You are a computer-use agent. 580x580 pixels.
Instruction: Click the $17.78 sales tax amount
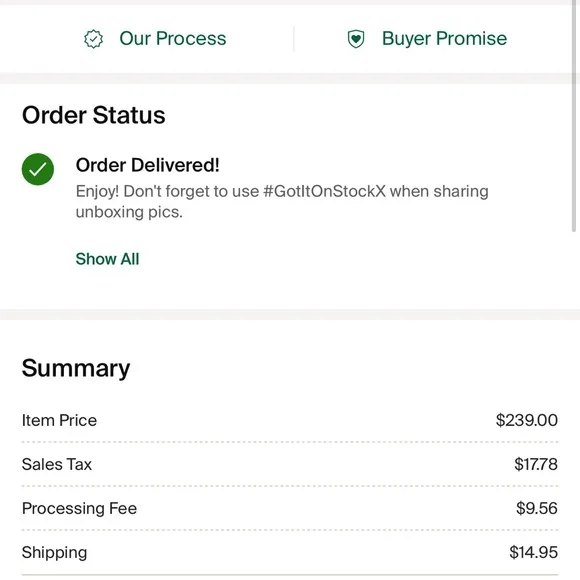536,464
